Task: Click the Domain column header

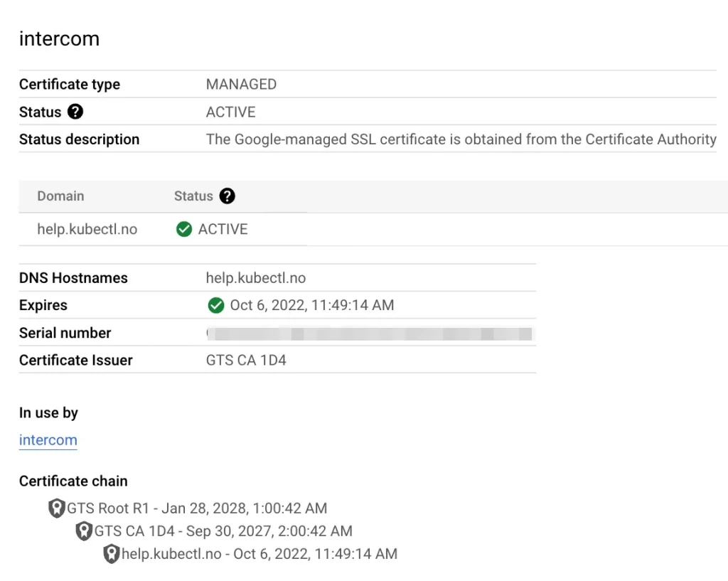Action: [61, 196]
